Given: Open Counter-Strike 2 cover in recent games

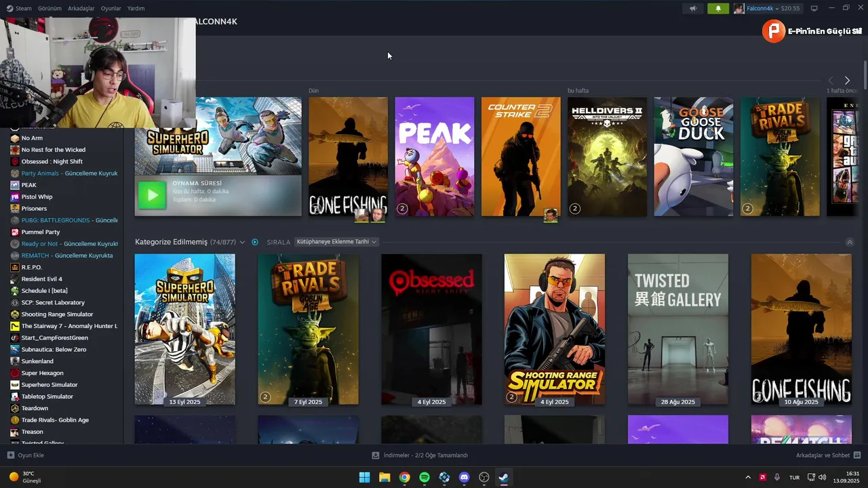Looking at the screenshot, I should (521, 157).
